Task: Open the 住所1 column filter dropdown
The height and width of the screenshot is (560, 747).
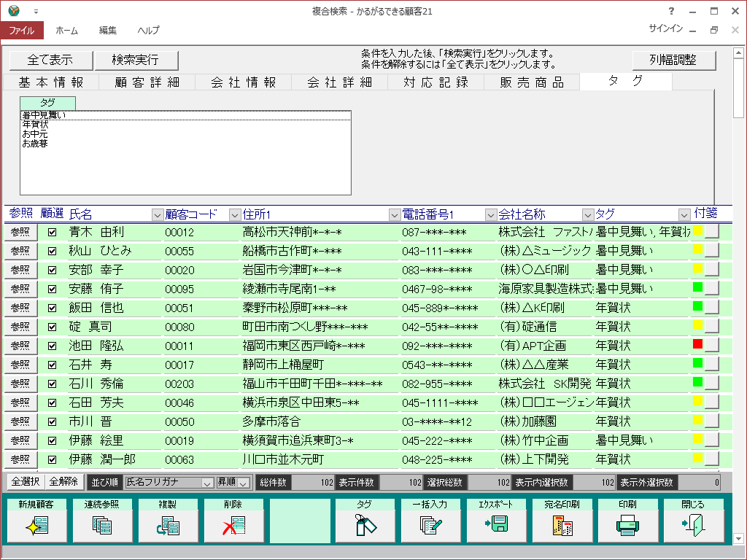Action: coord(394,215)
